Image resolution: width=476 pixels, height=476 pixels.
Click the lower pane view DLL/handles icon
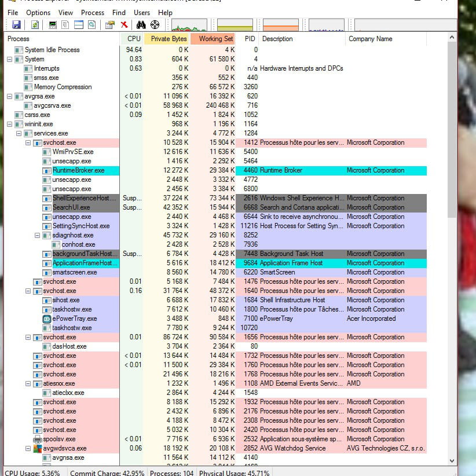point(91,24)
